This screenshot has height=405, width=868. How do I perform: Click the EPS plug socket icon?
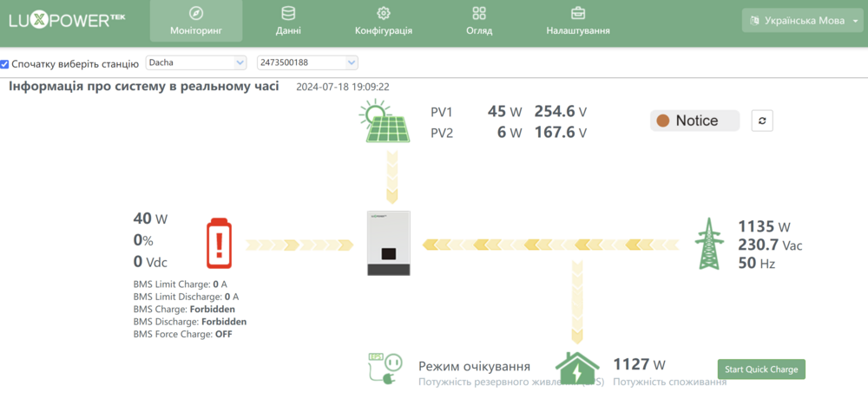tap(385, 368)
